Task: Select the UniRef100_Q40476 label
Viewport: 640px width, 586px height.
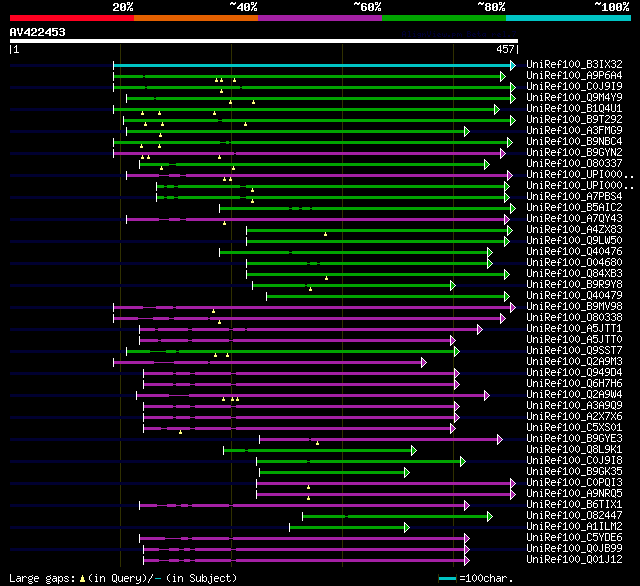Action: click(x=574, y=251)
